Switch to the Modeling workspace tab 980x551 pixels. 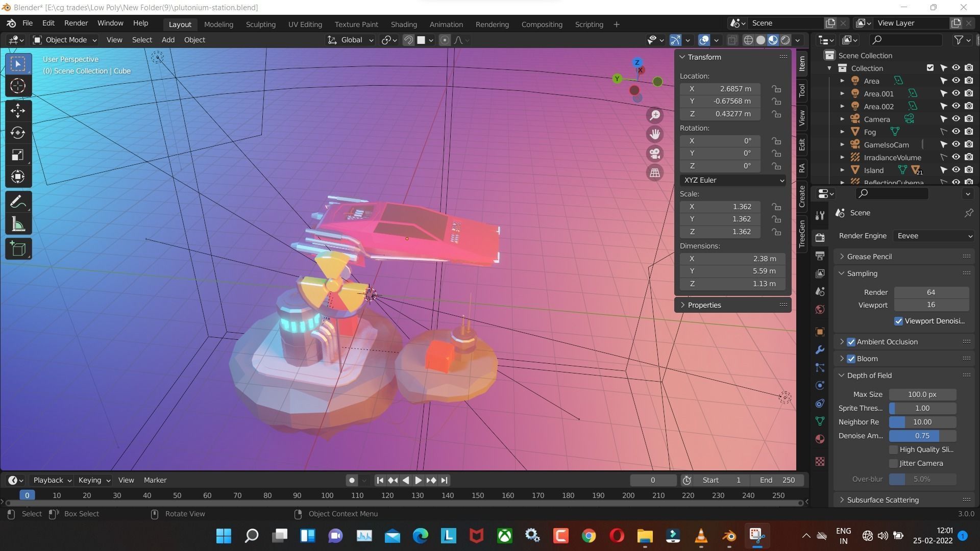click(218, 24)
